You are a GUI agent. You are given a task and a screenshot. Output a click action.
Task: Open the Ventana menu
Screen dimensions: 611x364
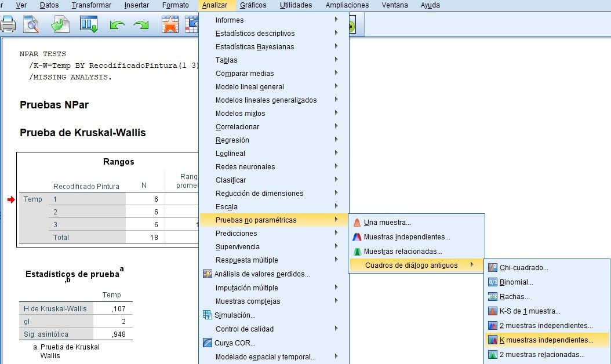394,5
